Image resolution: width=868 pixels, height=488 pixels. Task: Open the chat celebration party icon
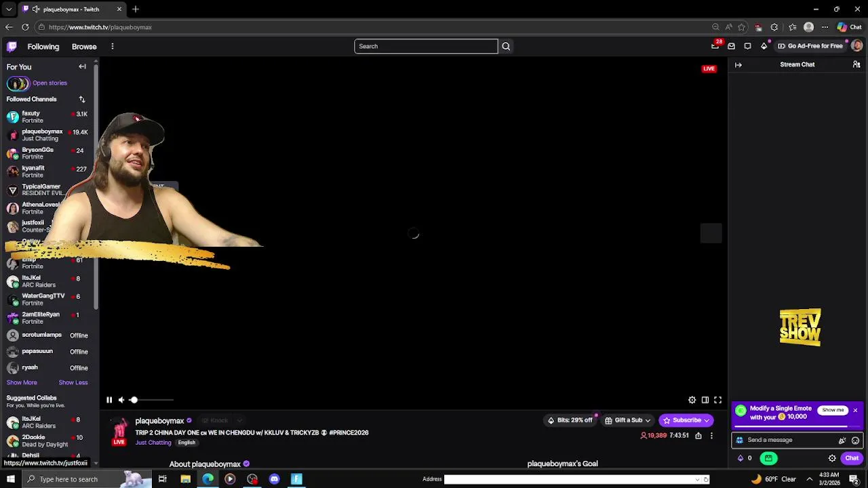tap(842, 441)
